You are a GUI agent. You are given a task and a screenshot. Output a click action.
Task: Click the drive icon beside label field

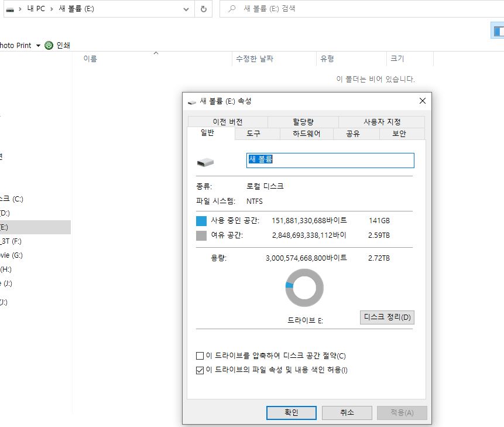tap(205, 162)
